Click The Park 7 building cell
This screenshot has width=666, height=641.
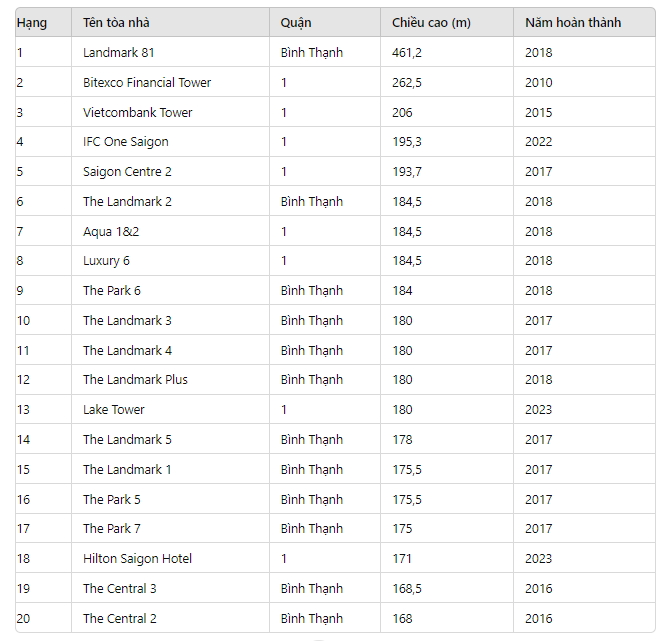[x=112, y=528]
